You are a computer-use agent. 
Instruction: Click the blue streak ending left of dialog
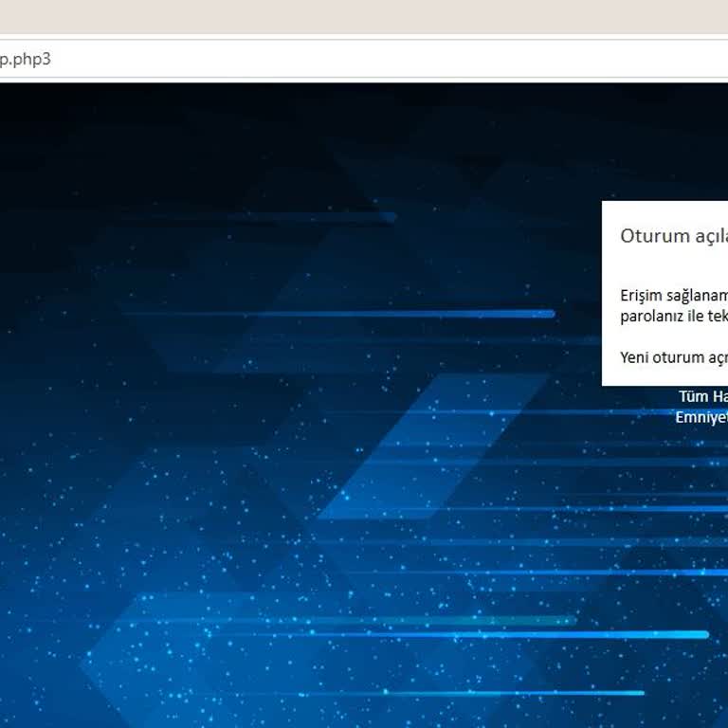tap(339, 314)
